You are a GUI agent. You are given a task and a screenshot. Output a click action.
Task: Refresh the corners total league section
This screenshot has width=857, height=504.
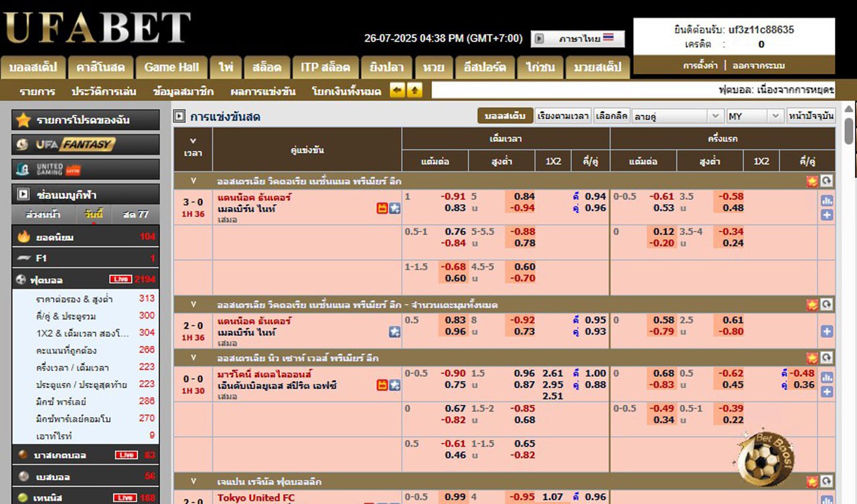coord(827,305)
